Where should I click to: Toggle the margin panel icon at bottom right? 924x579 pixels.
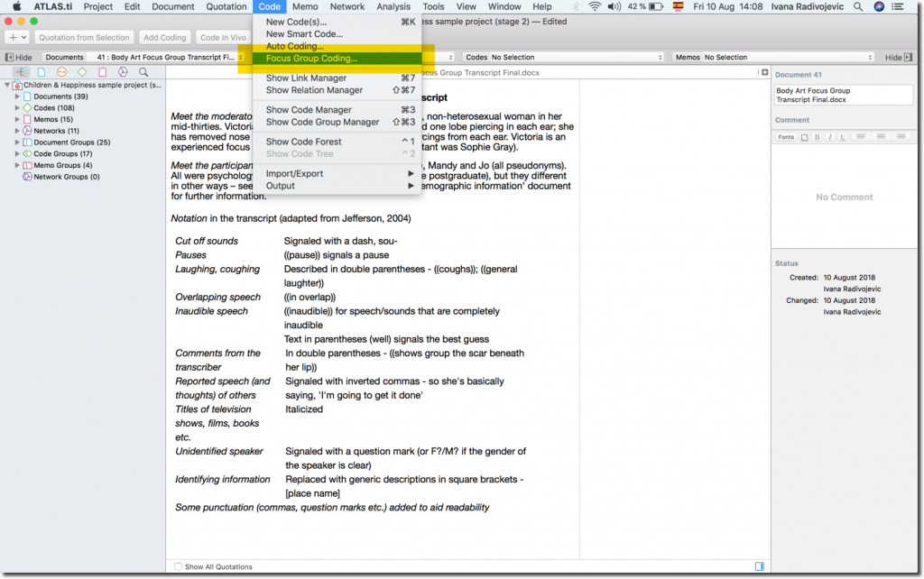(x=760, y=566)
